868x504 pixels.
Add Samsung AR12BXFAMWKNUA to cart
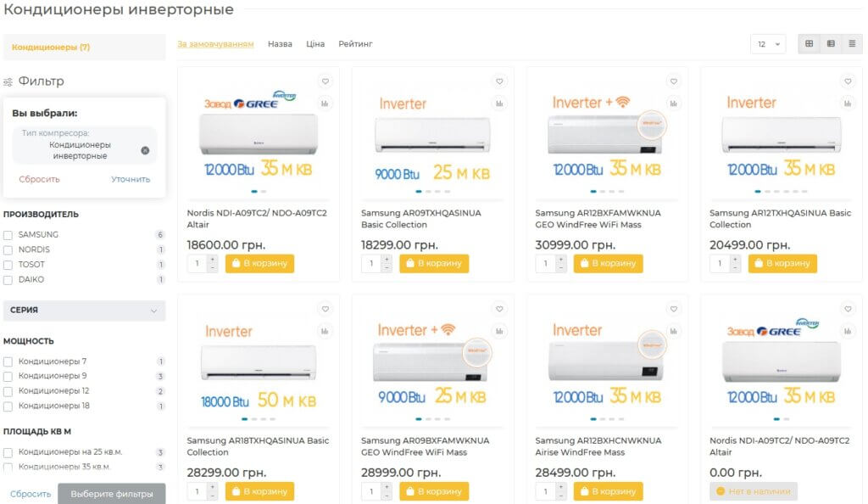coord(608,263)
